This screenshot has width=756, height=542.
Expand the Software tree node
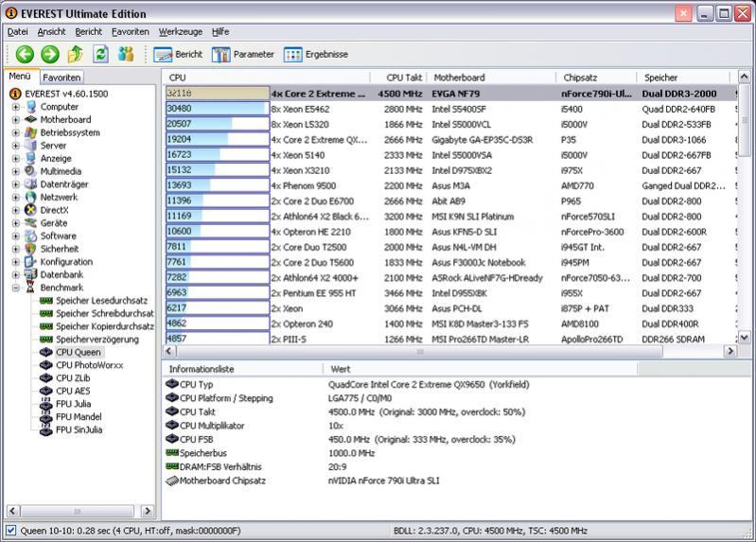(16, 236)
